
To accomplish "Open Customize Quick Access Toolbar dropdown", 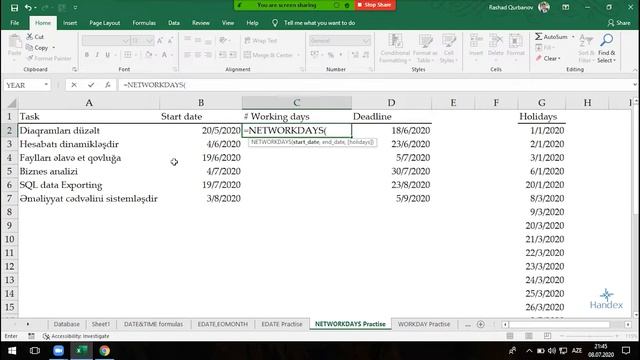I will 76,7.
